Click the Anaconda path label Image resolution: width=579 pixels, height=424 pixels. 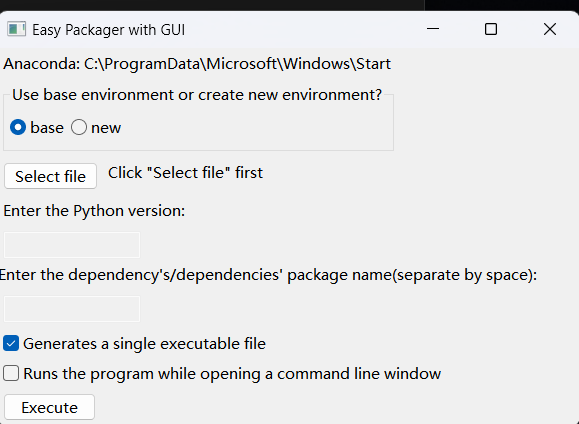197,64
